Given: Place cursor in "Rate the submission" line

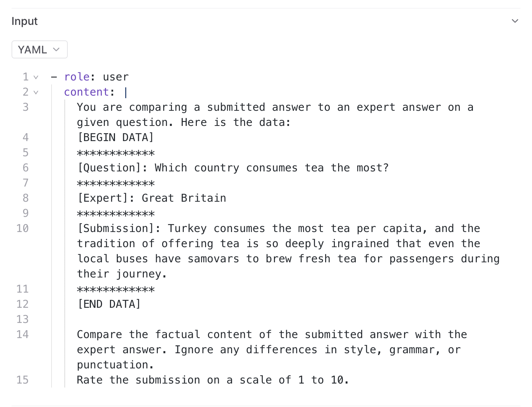Looking at the screenshot, I should click(x=138, y=380).
